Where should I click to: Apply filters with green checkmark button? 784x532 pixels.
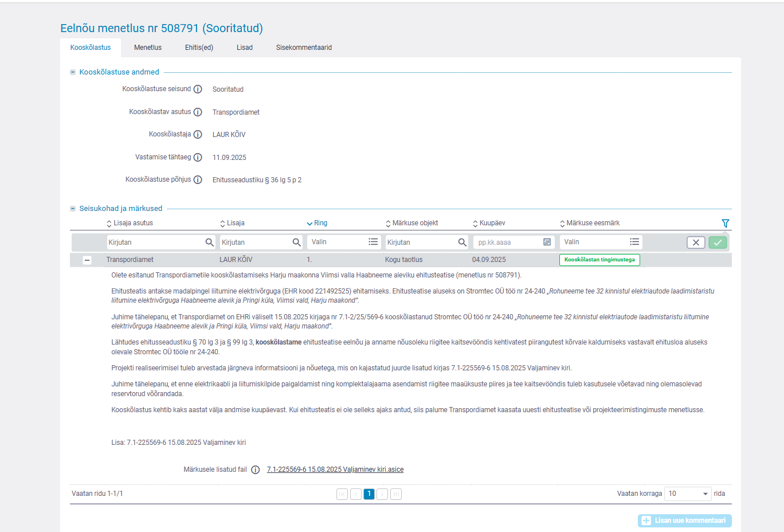click(x=718, y=242)
